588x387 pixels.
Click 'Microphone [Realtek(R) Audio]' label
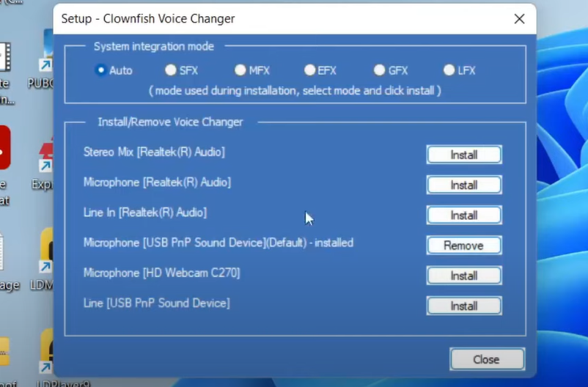click(157, 183)
